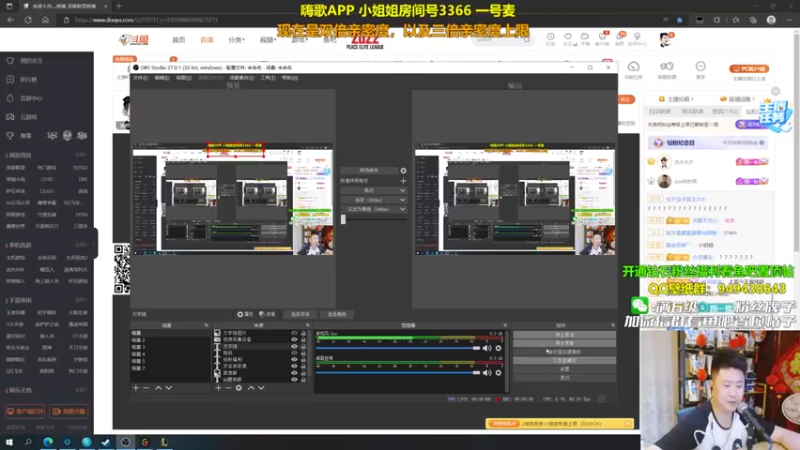This screenshot has height=450, width=800.
Task: Move selected source up in list
Action: [251, 388]
